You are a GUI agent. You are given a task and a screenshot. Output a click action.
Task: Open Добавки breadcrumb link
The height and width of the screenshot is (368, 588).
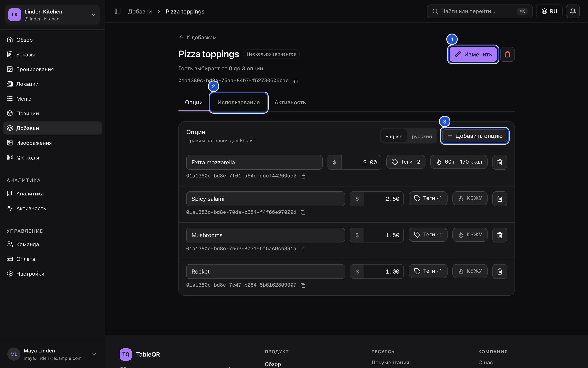coord(140,11)
